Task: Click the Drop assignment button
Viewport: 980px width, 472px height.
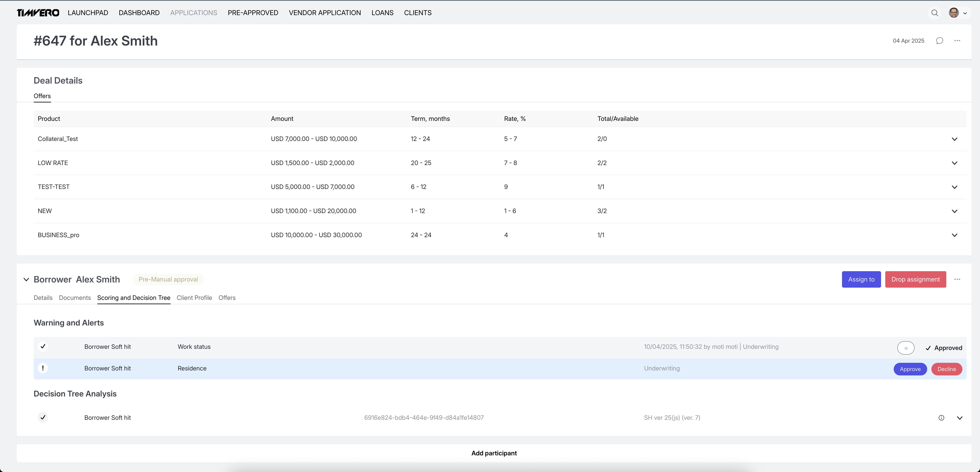Action: [x=915, y=279]
